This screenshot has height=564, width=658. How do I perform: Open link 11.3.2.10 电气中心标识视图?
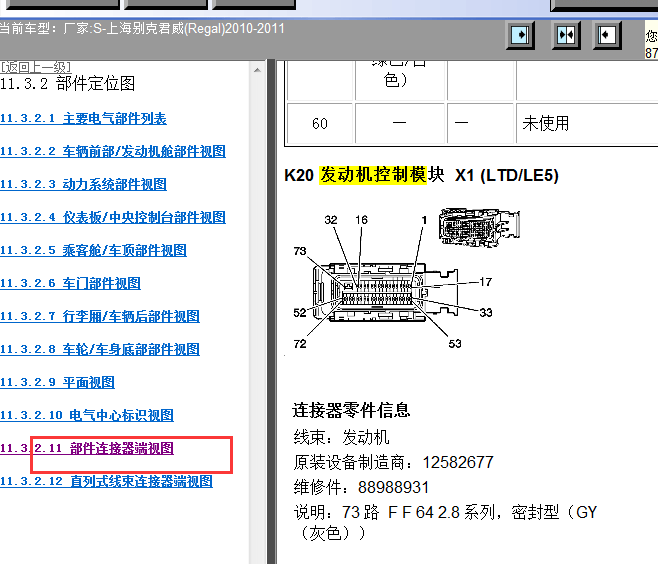[x=87, y=416]
